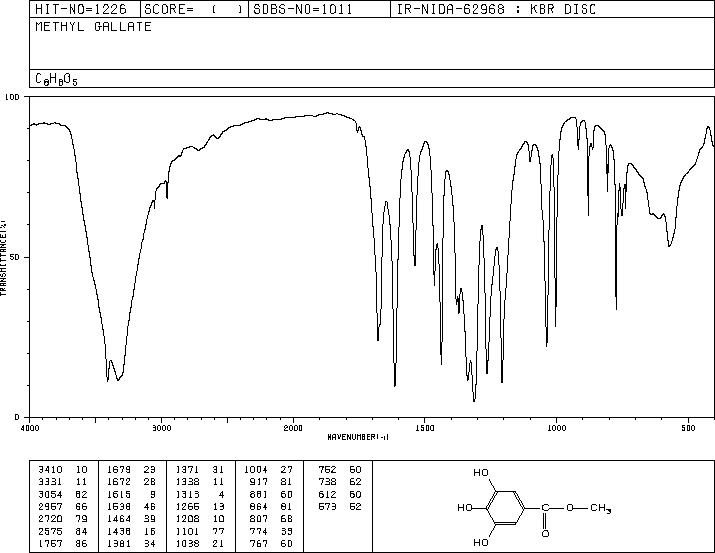This screenshot has width=715, height=553.
Task: Select the 2720 peak table entry
Action: pyautogui.click(x=50, y=519)
